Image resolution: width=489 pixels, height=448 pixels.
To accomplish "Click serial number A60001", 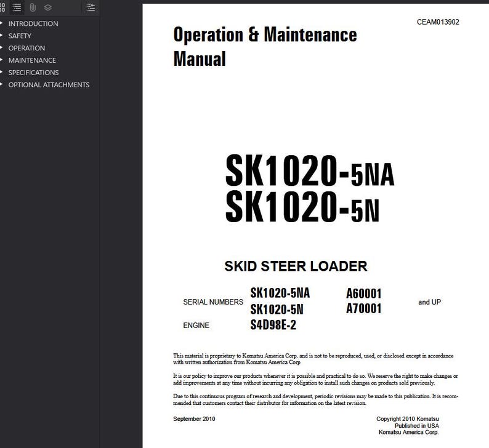I will (x=363, y=293).
